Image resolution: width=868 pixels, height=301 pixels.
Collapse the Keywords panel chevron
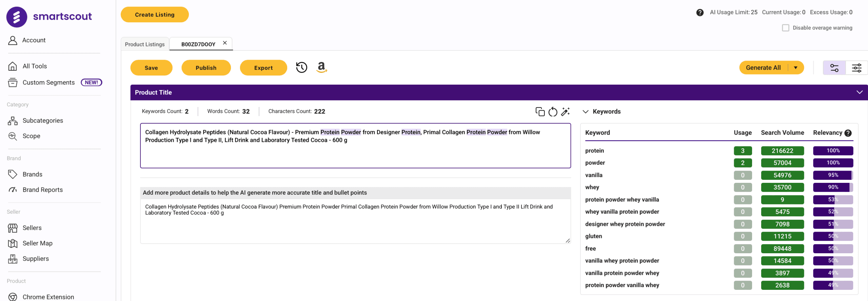point(585,112)
